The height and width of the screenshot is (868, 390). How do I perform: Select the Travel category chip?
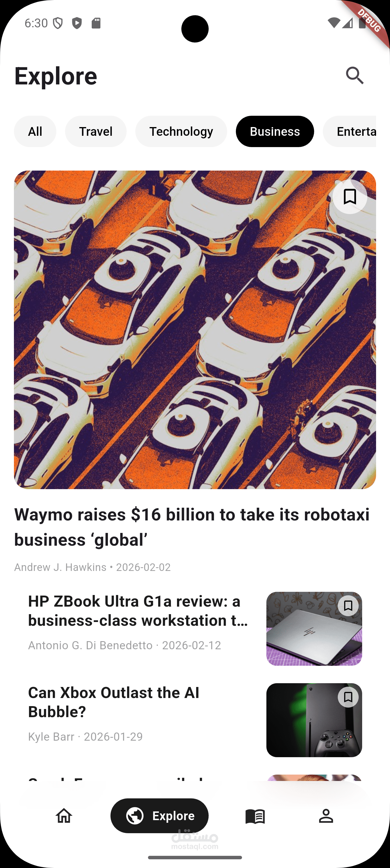tap(96, 131)
